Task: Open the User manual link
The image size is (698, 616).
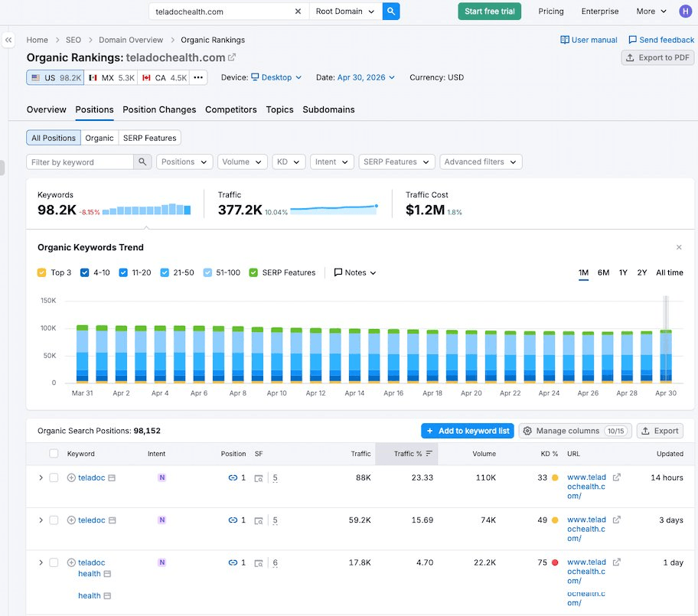Action: tap(589, 40)
